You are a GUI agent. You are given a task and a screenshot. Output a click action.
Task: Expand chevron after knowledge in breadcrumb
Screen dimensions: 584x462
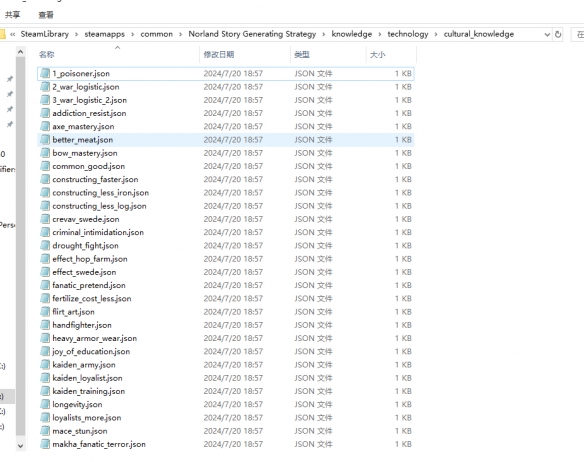tap(380, 34)
